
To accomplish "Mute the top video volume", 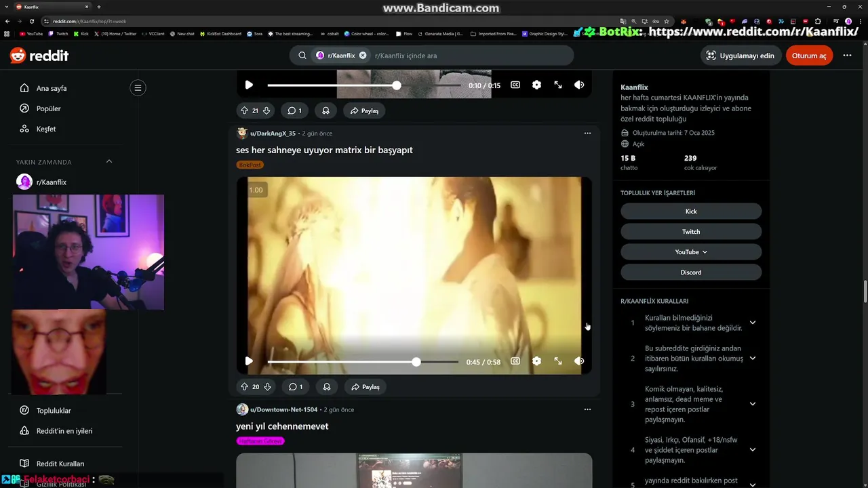I will (579, 85).
